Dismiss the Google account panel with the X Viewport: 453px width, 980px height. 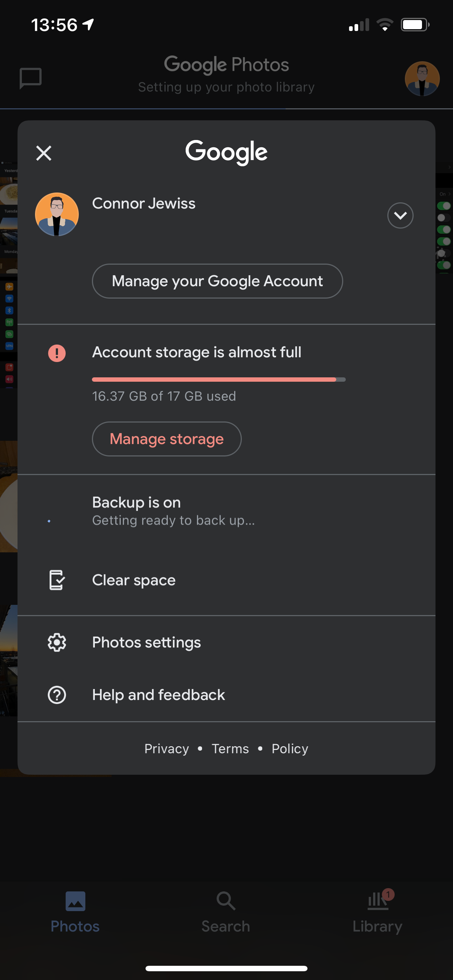(43, 153)
